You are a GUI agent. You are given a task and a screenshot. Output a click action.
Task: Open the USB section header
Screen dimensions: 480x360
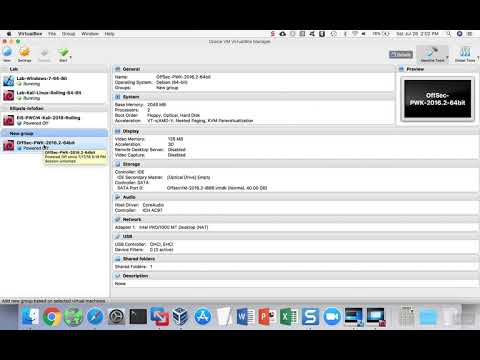tap(295, 236)
